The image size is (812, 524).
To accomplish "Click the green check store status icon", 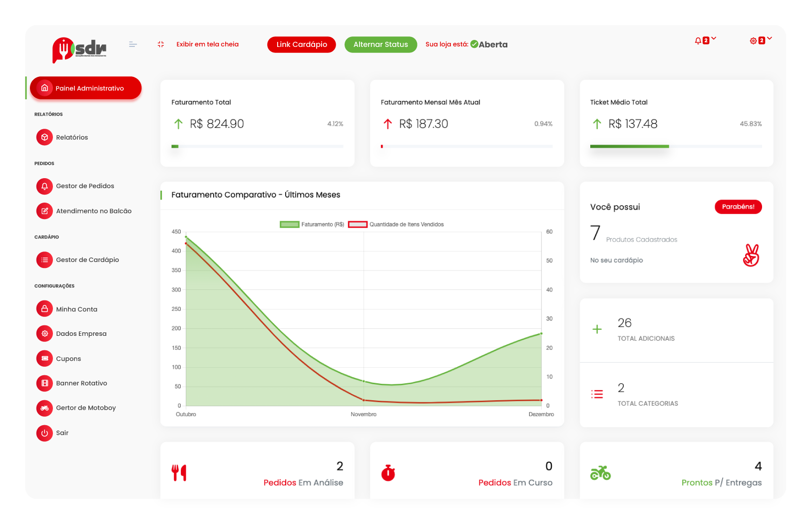I will [x=474, y=44].
